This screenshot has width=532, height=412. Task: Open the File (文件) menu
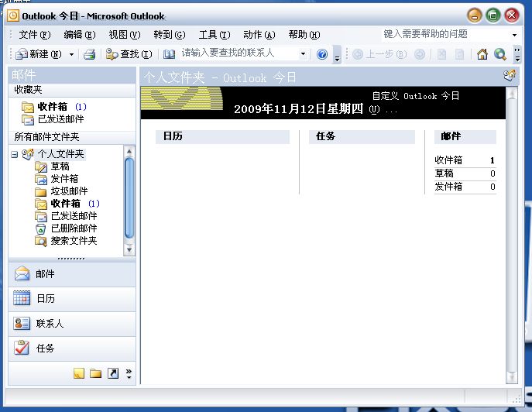[35, 35]
